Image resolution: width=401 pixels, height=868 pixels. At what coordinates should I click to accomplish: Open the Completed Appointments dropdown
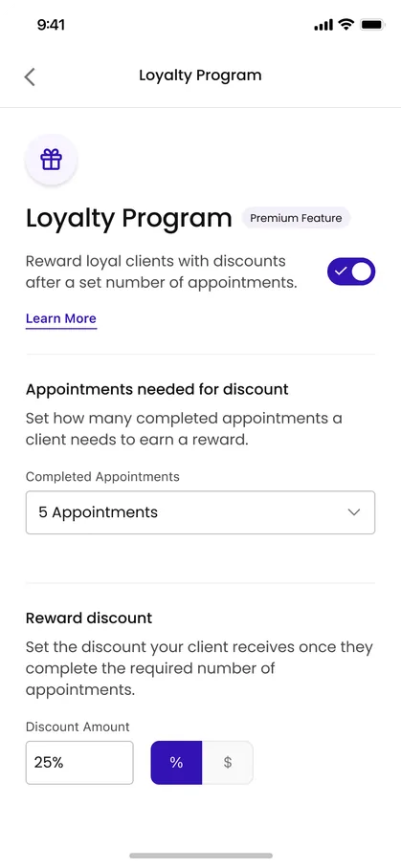[x=201, y=512]
